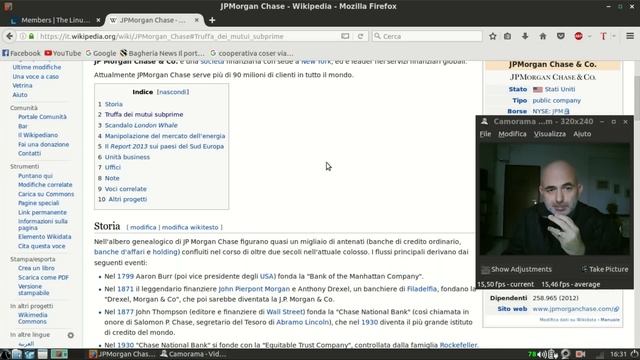This screenshot has width=640, height=360.
Task: Click the browser back arrow button
Action: (9, 36)
